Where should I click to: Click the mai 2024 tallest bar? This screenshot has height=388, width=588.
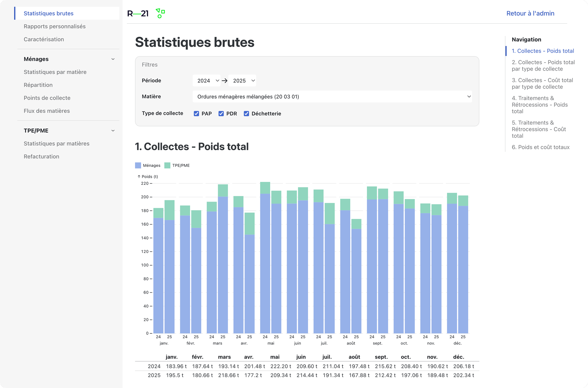pyautogui.click(x=265, y=257)
